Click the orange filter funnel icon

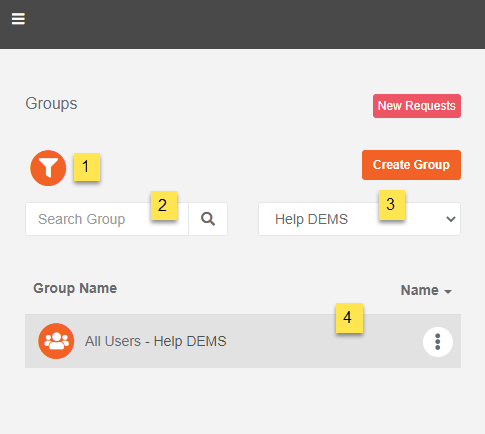pyautogui.click(x=48, y=168)
